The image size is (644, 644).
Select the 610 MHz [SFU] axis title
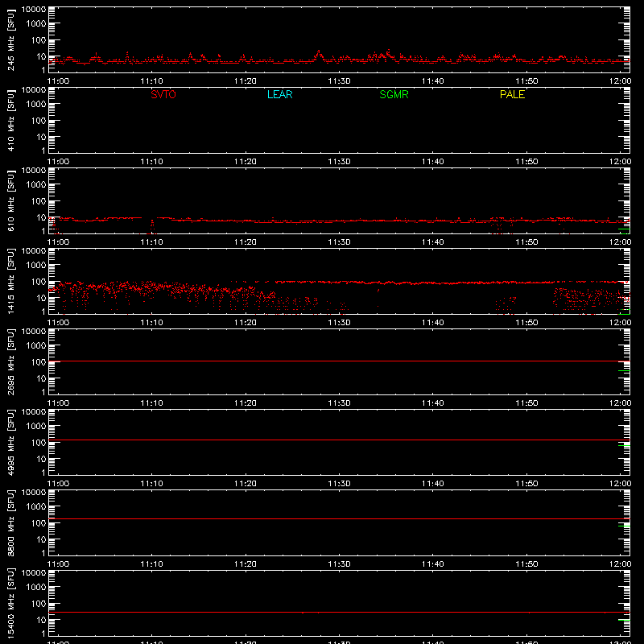(10, 200)
